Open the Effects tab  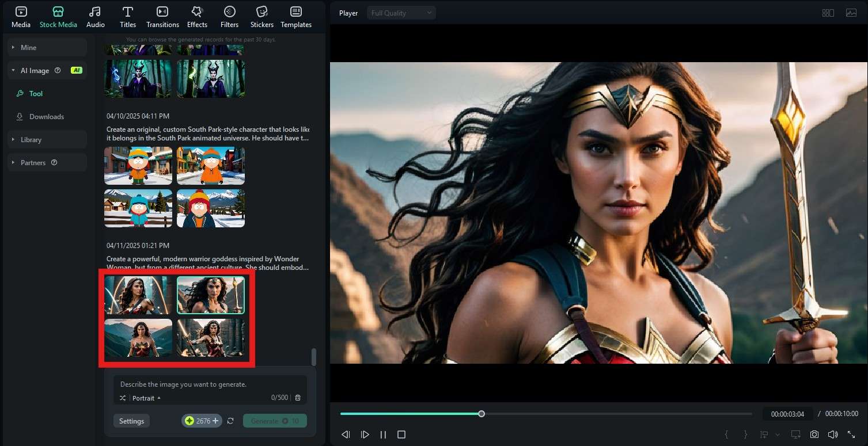click(x=197, y=17)
